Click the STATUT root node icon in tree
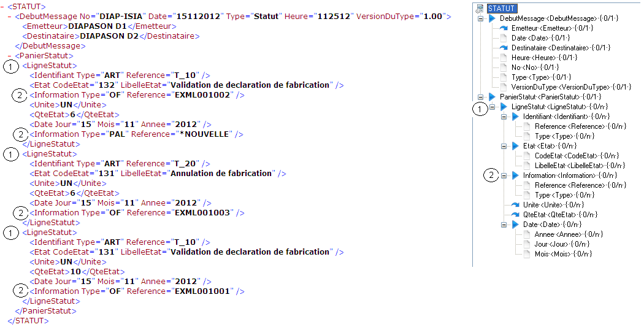 (x=480, y=9)
